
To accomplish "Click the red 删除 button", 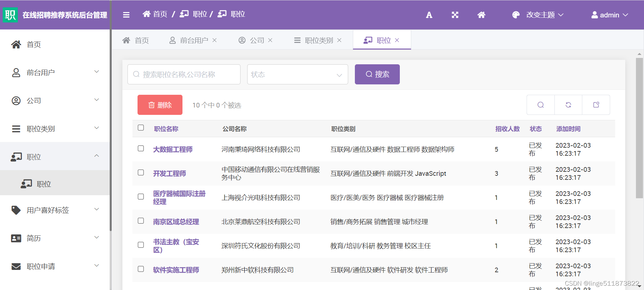I will [160, 105].
